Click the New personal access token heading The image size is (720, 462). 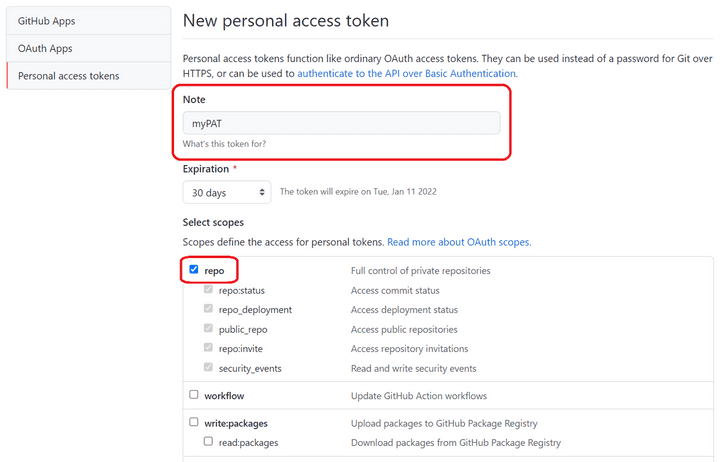pyautogui.click(x=286, y=20)
